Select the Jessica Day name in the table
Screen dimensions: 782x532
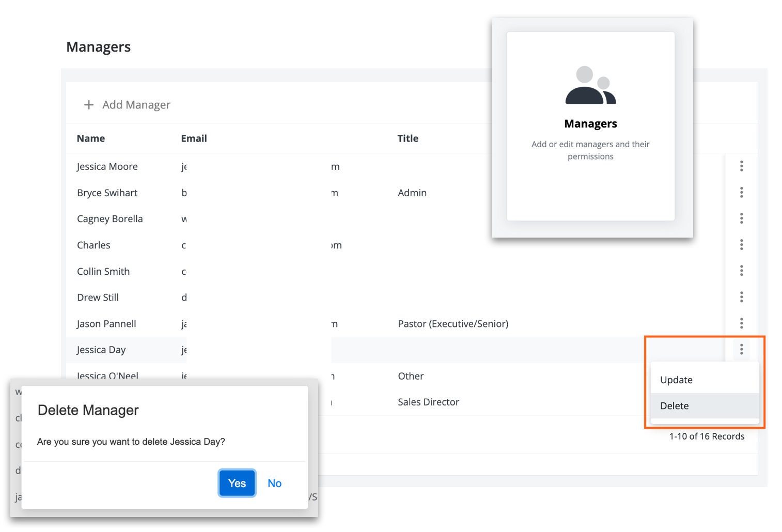coord(101,350)
